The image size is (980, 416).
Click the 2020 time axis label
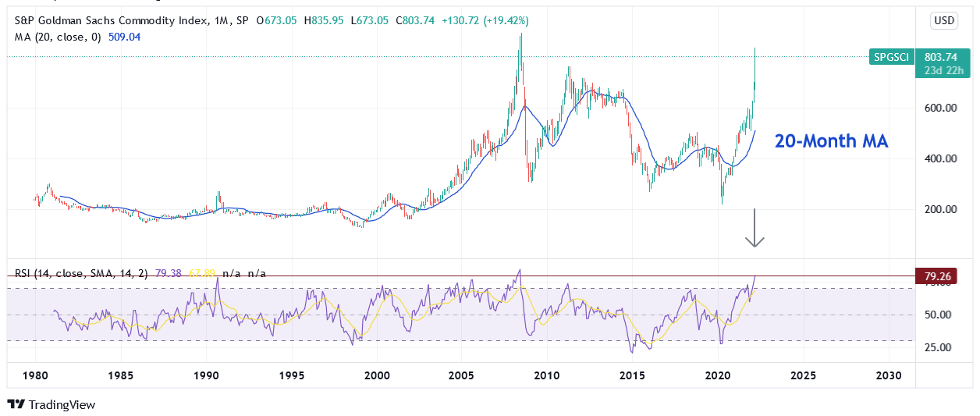(x=718, y=375)
